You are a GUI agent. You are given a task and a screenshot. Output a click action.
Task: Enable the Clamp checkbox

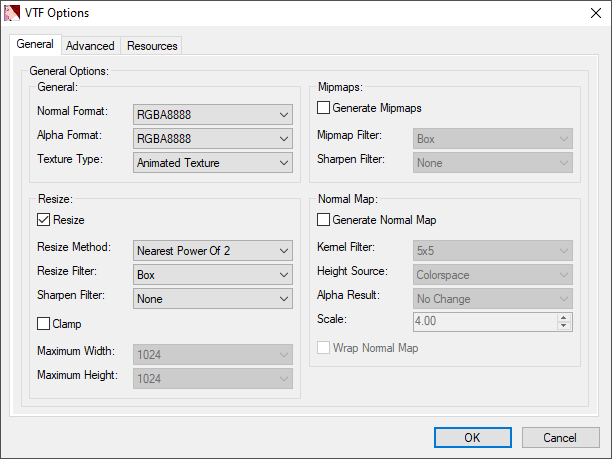coord(44,324)
